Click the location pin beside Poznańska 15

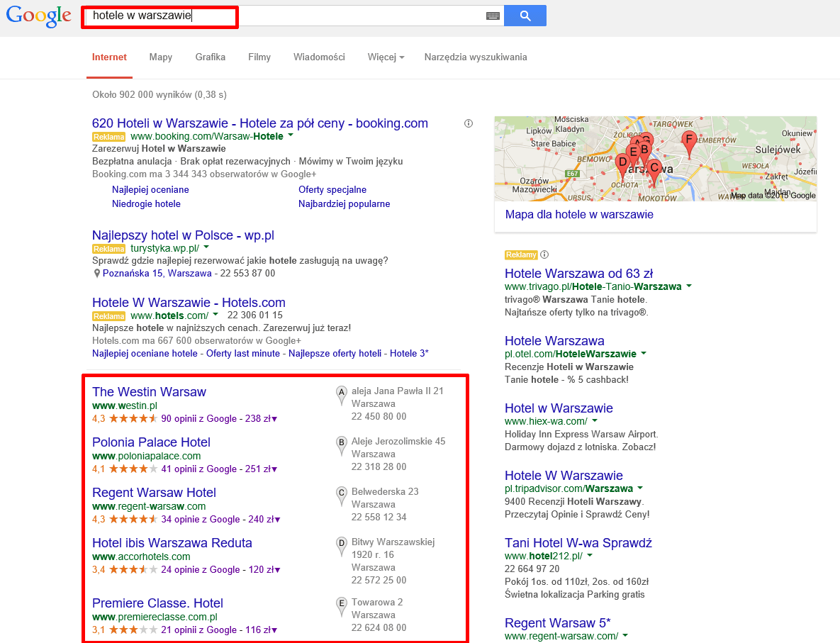tap(97, 273)
